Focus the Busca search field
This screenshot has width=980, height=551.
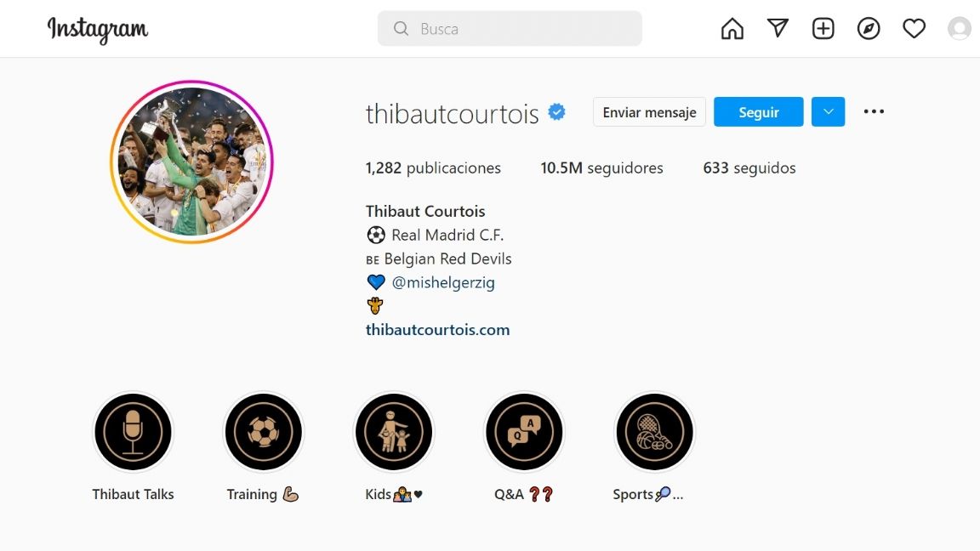(x=510, y=29)
